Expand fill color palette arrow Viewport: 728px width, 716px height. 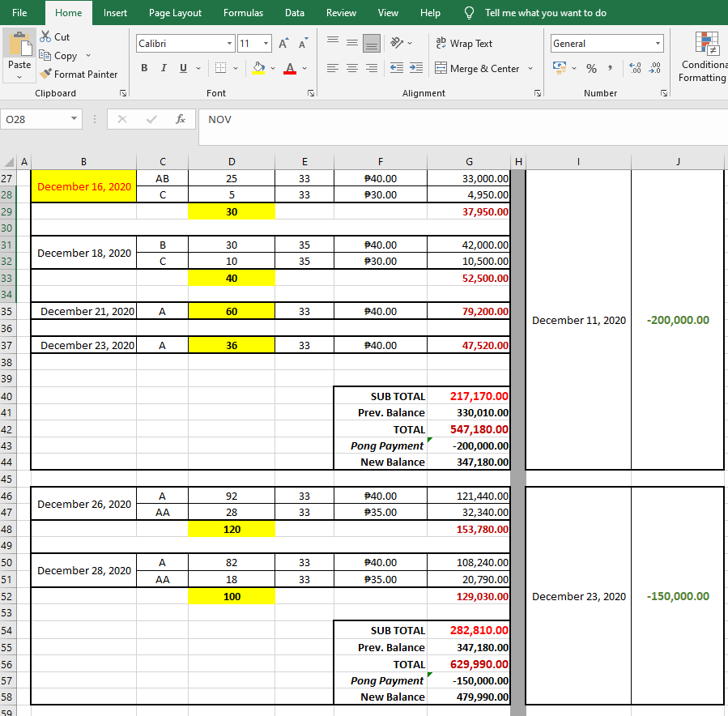tap(273, 68)
